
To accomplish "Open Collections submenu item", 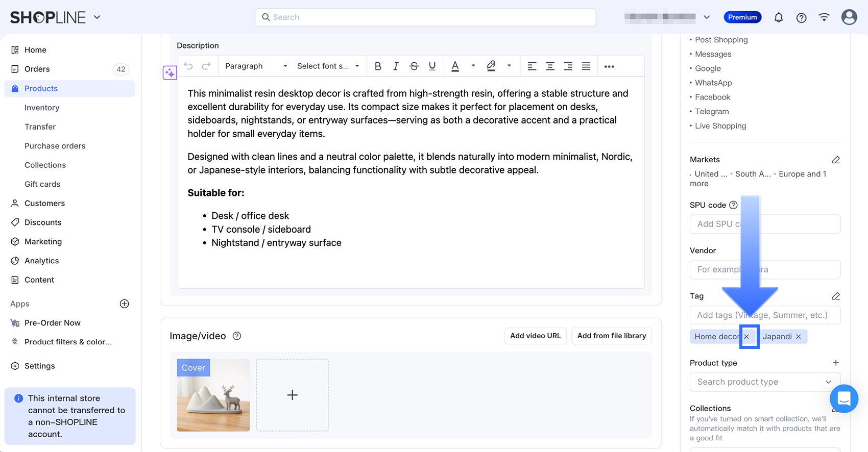I will pyautogui.click(x=45, y=165).
